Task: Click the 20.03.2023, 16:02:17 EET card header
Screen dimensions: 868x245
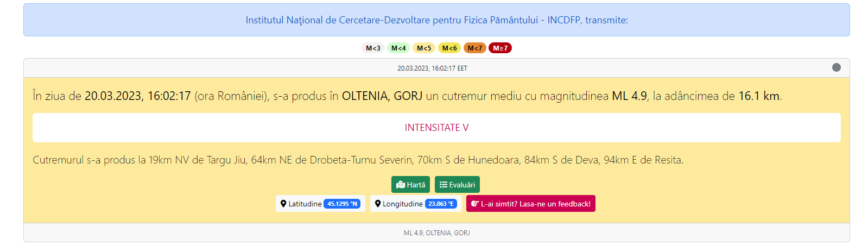Action: [x=432, y=68]
